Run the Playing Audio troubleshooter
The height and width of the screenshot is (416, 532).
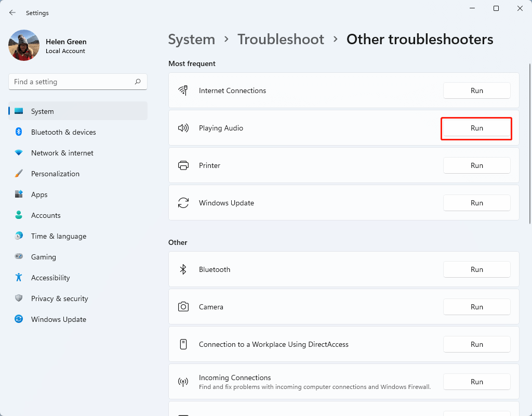[x=476, y=128]
